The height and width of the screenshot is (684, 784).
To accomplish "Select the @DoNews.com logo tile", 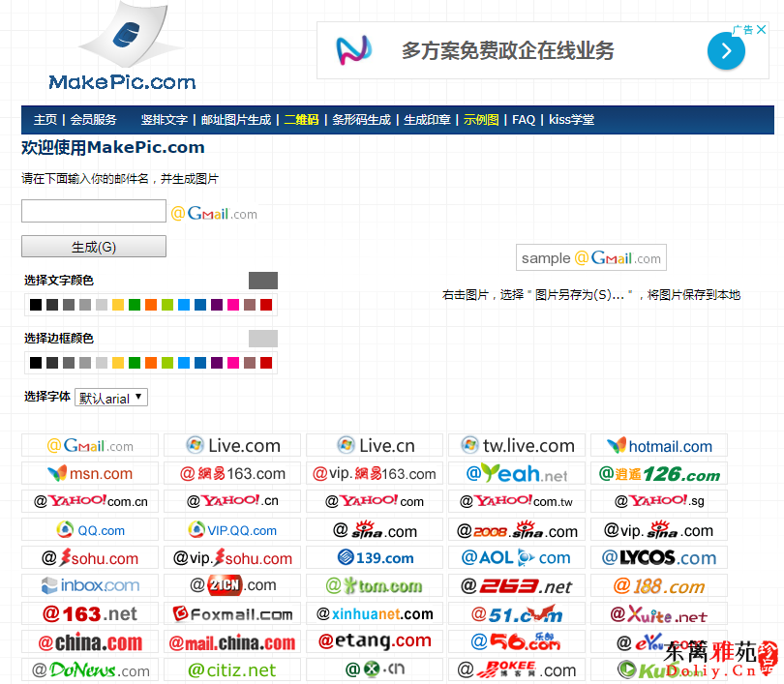I will 90,669.
